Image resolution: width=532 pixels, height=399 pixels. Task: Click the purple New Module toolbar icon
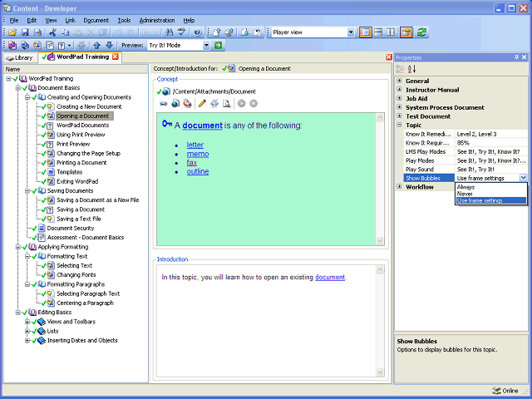click(x=12, y=45)
